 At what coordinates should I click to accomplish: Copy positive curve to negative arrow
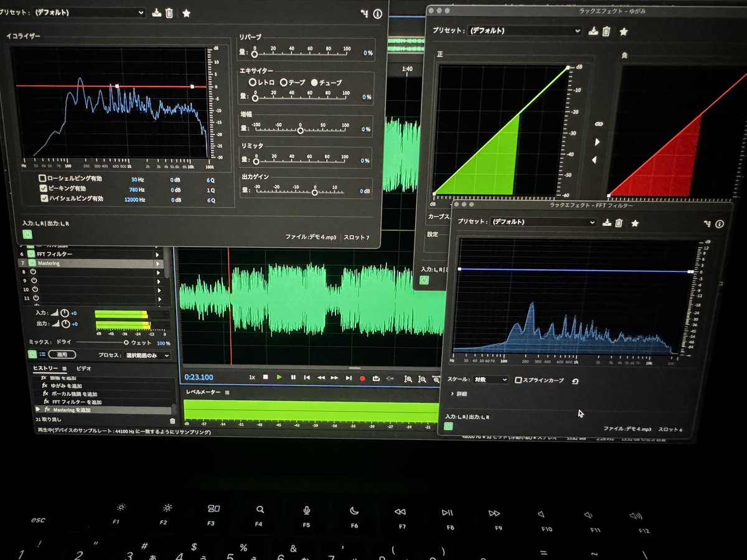click(x=598, y=142)
